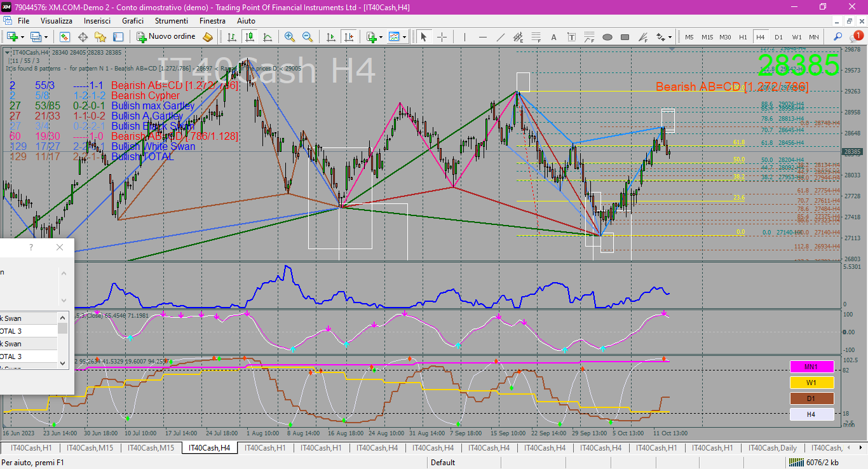868x469 pixels.
Task: Close the small dialog with X
Action: (60, 247)
